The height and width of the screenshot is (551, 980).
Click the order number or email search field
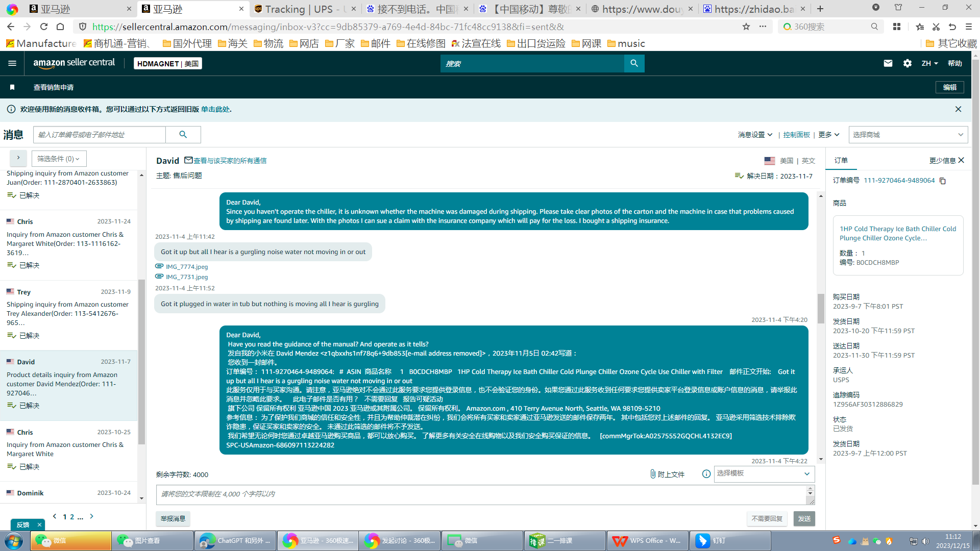coord(100,135)
